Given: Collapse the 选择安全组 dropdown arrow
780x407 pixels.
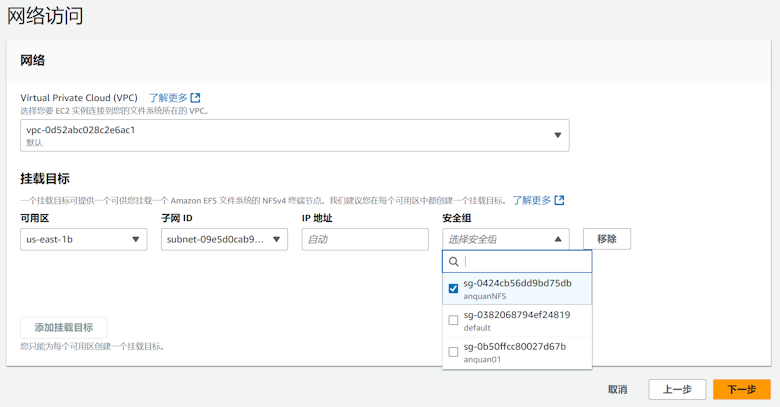Looking at the screenshot, I should 558,240.
